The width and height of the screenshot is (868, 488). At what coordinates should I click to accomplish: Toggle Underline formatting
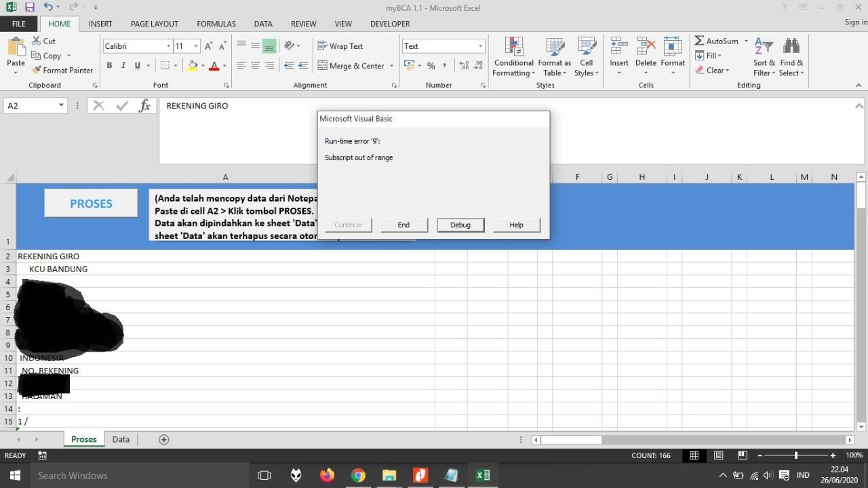pyautogui.click(x=138, y=66)
